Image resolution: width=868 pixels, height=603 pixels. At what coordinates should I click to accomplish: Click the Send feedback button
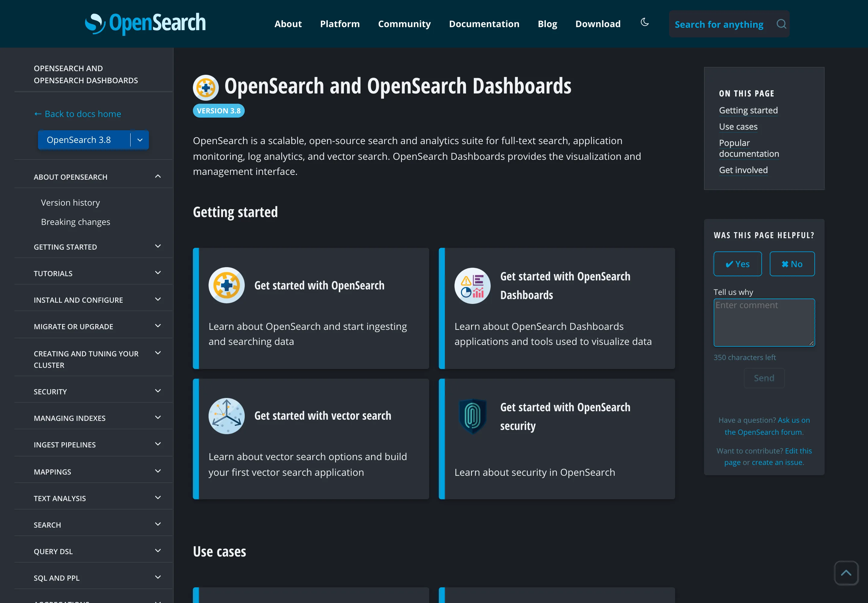(x=764, y=378)
